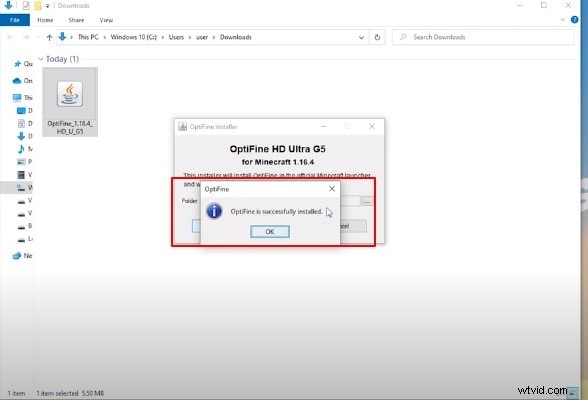Refresh the Downloads folder

pos(377,37)
